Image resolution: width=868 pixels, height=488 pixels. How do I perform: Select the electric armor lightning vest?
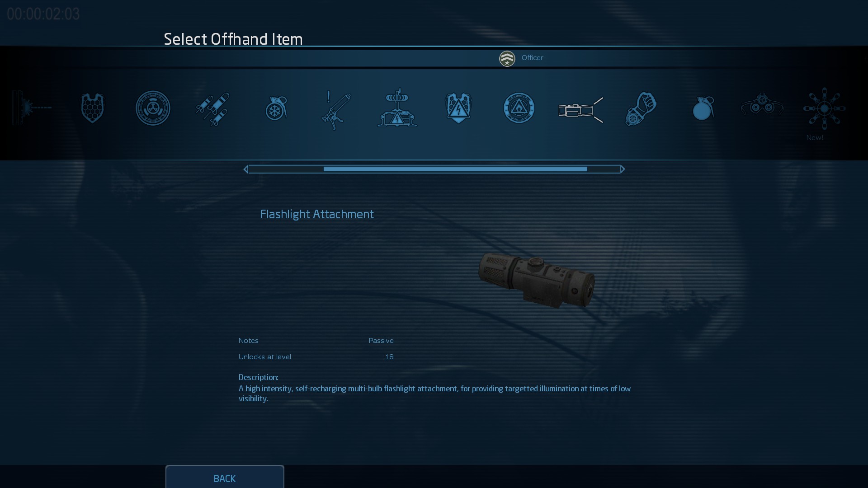[x=458, y=108]
